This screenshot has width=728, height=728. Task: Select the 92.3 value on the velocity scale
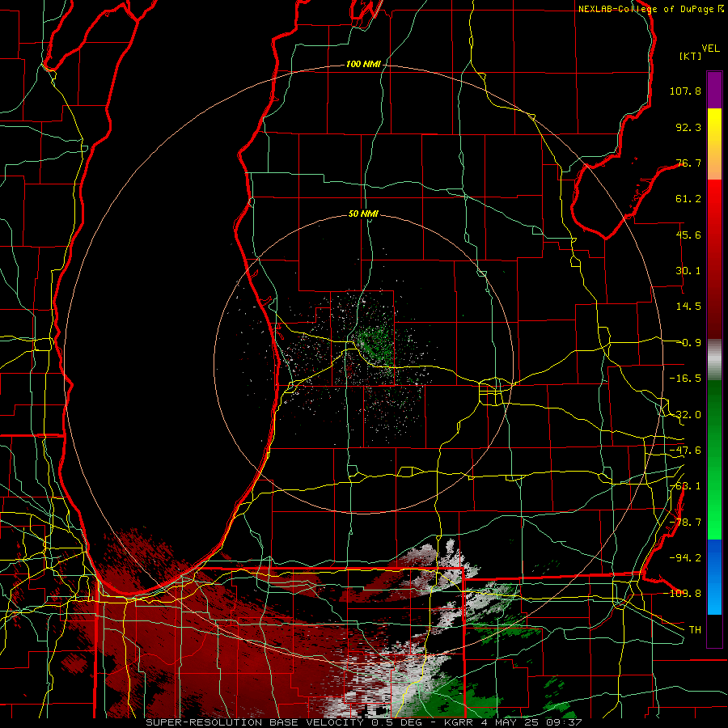pyautogui.click(x=688, y=127)
